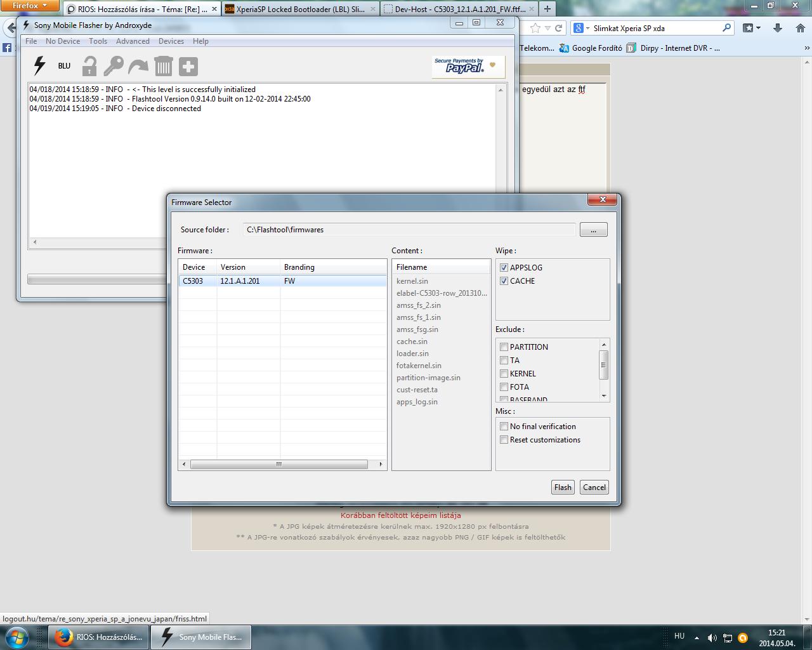This screenshot has width=812, height=650.
Task: Click the Windows Start orb
Action: 16,637
